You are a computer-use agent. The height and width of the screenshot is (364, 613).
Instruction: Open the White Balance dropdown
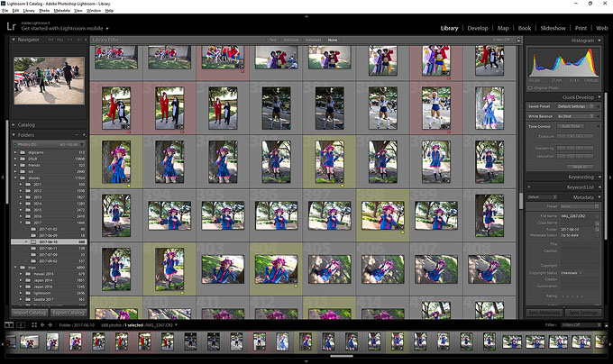(577, 116)
